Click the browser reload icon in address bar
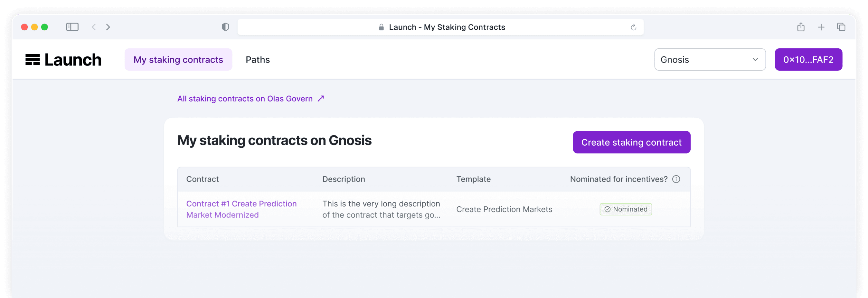This screenshot has width=868, height=298. (634, 27)
